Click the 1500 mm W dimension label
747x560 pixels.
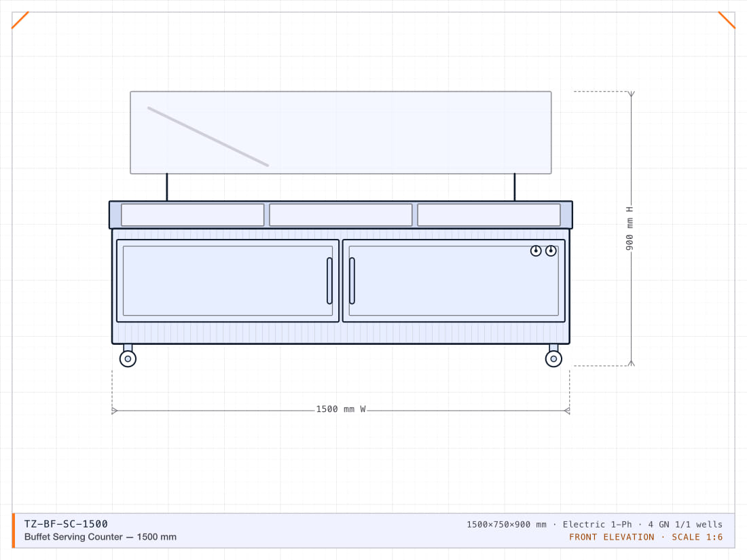pos(341,409)
